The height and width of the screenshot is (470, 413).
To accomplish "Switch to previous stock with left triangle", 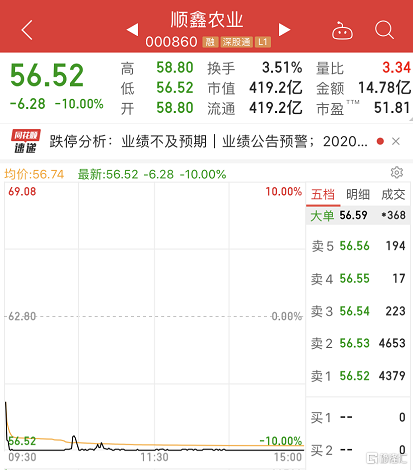I will pos(133,30).
